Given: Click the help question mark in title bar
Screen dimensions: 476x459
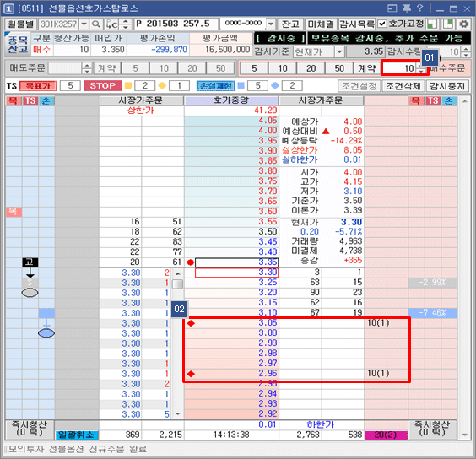Looking at the screenshot, I should click(x=419, y=8).
